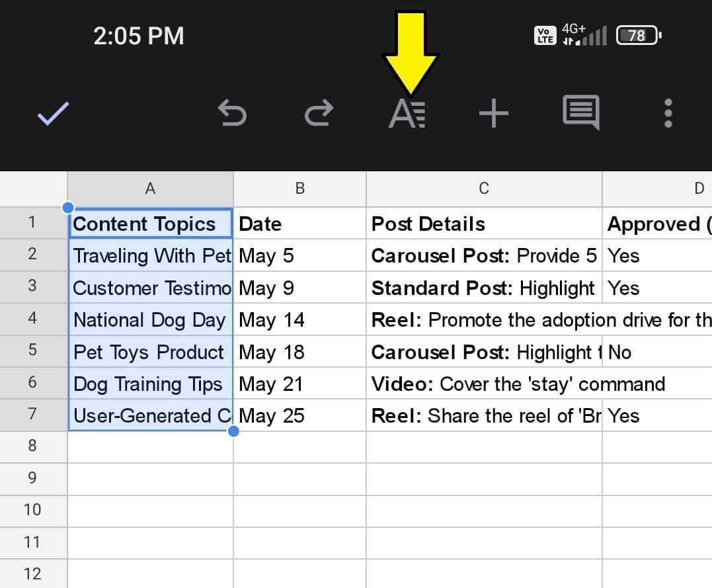Select the 'Content Topics' header cell

click(151, 224)
